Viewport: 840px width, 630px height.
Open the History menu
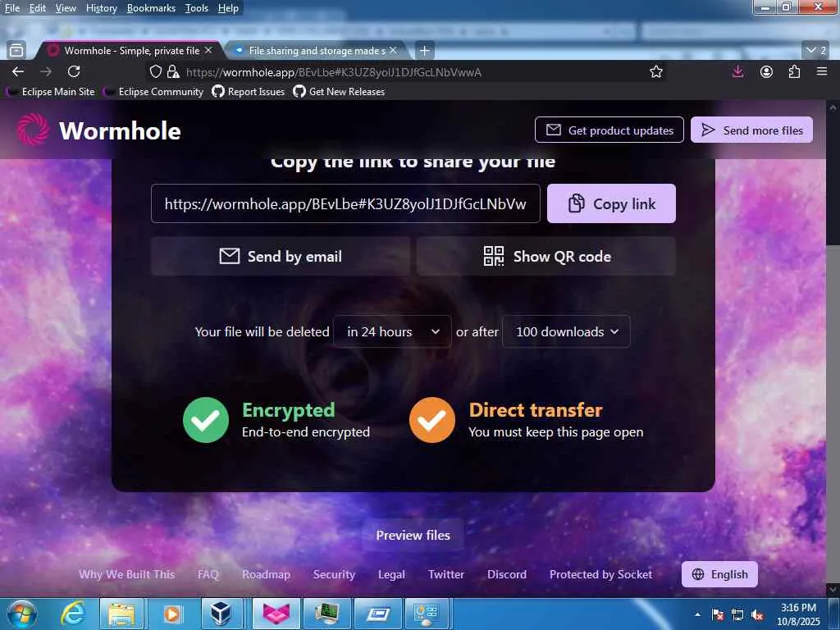(101, 8)
